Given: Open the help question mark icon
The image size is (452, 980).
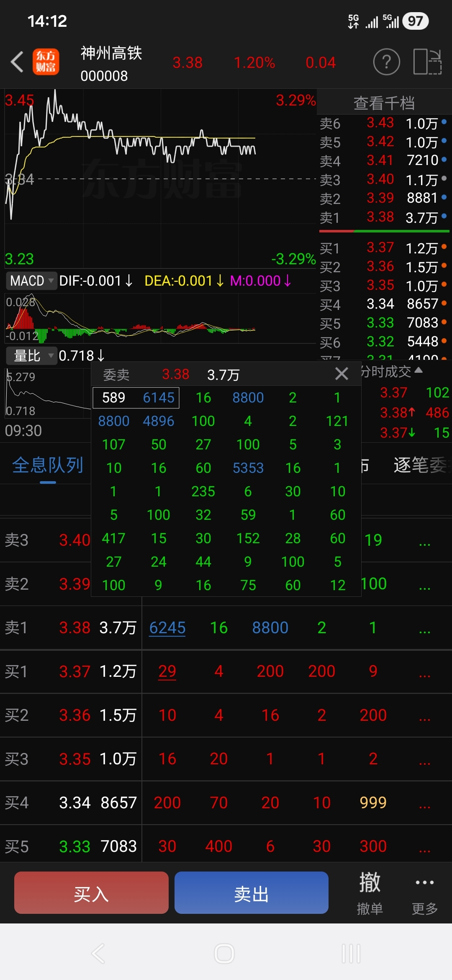Looking at the screenshot, I should point(386,62).
